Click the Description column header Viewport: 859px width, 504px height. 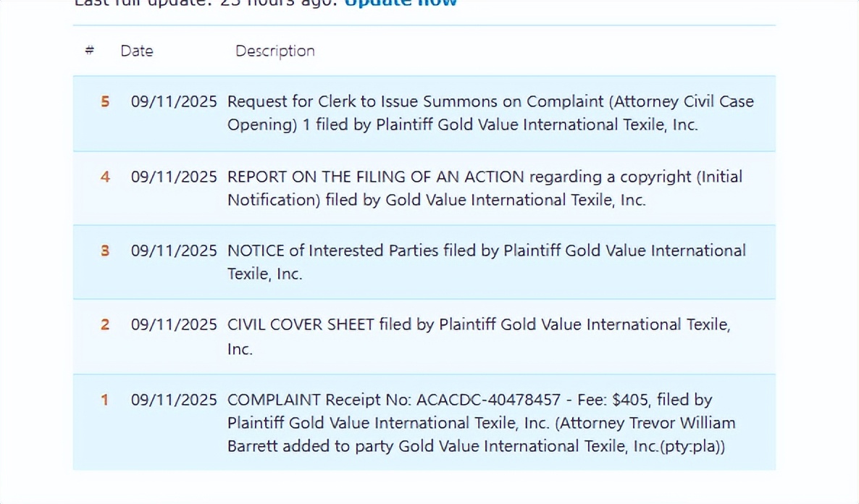(x=275, y=51)
